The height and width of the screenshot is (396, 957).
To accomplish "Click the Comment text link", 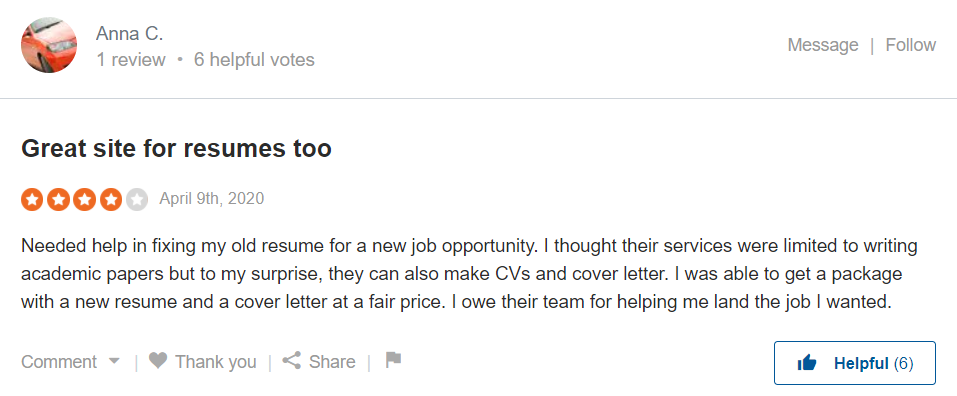I will tap(59, 362).
